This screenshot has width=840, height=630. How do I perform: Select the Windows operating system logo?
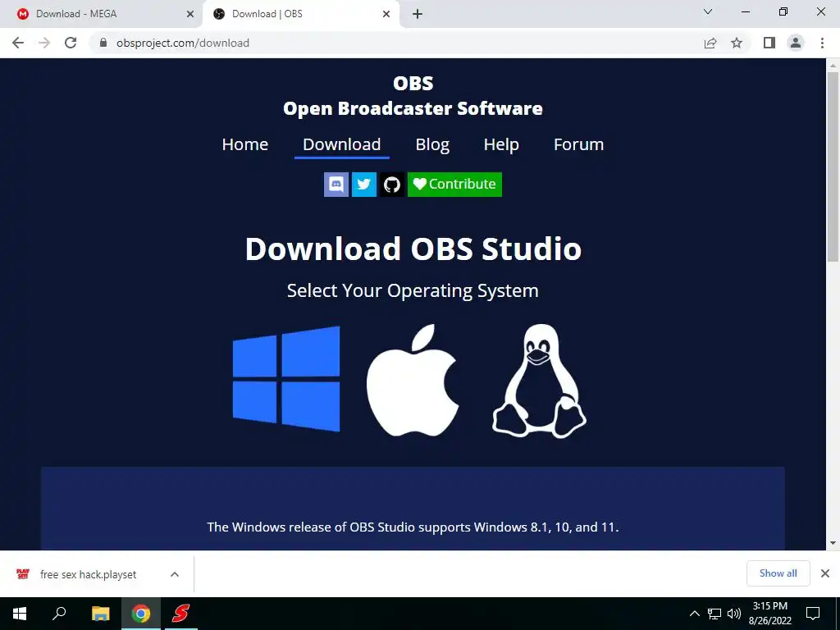click(286, 379)
